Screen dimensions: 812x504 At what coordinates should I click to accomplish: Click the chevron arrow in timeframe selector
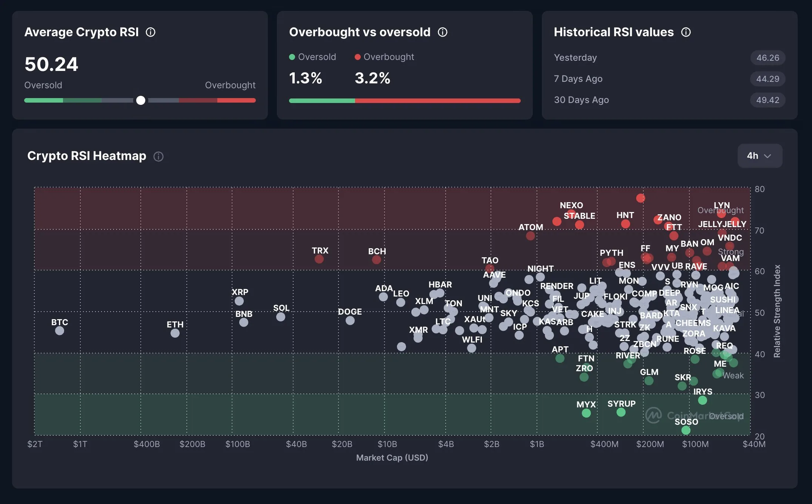pyautogui.click(x=767, y=156)
